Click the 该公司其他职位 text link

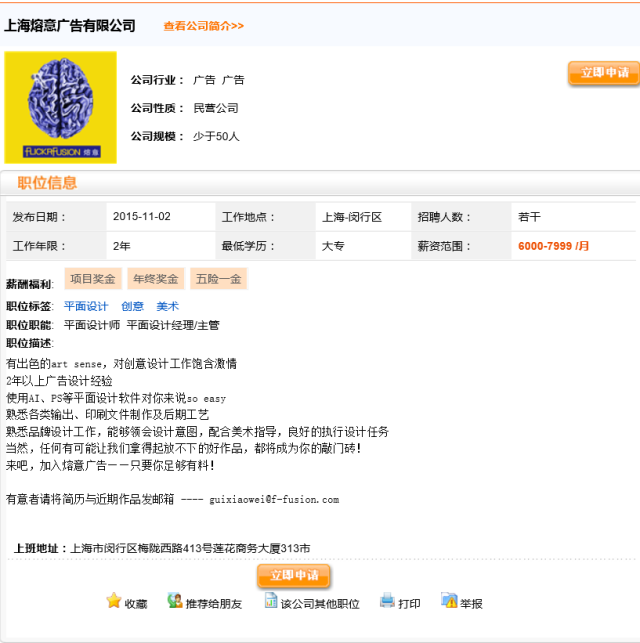tap(320, 604)
